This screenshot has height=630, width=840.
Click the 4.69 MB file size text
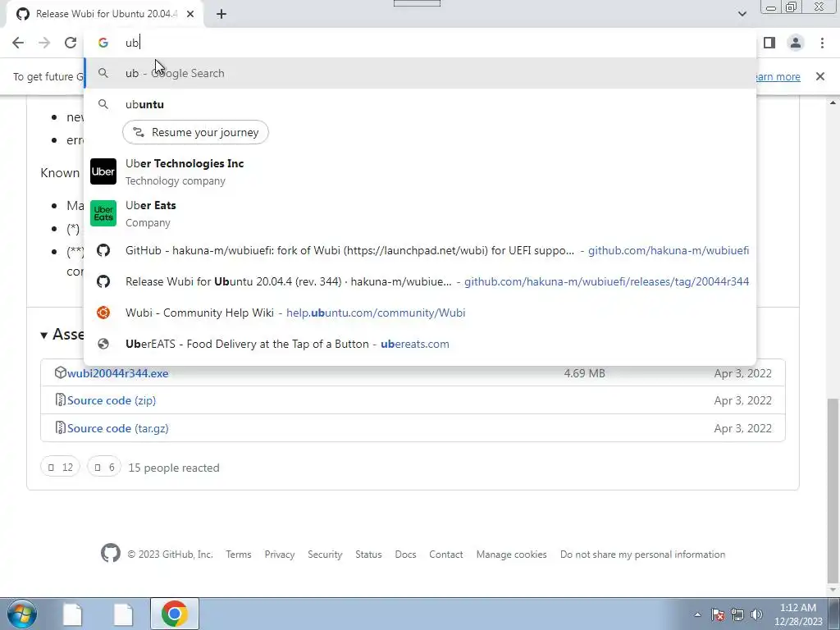584,373
